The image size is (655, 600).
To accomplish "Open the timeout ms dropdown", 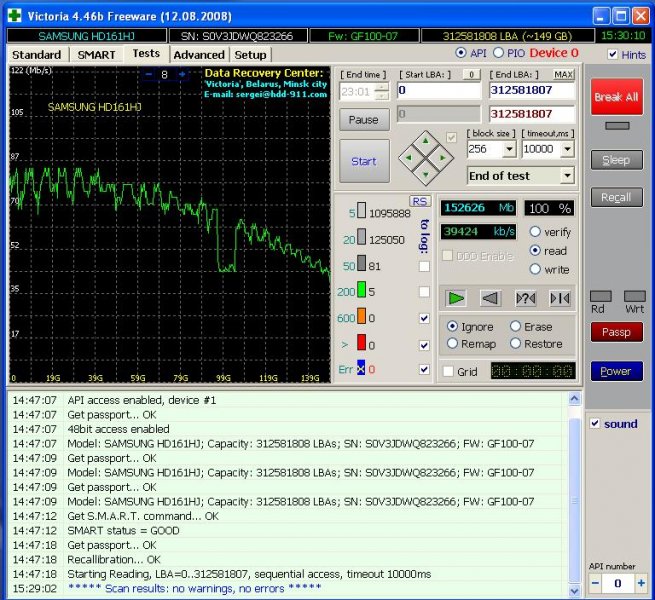I will [568, 149].
